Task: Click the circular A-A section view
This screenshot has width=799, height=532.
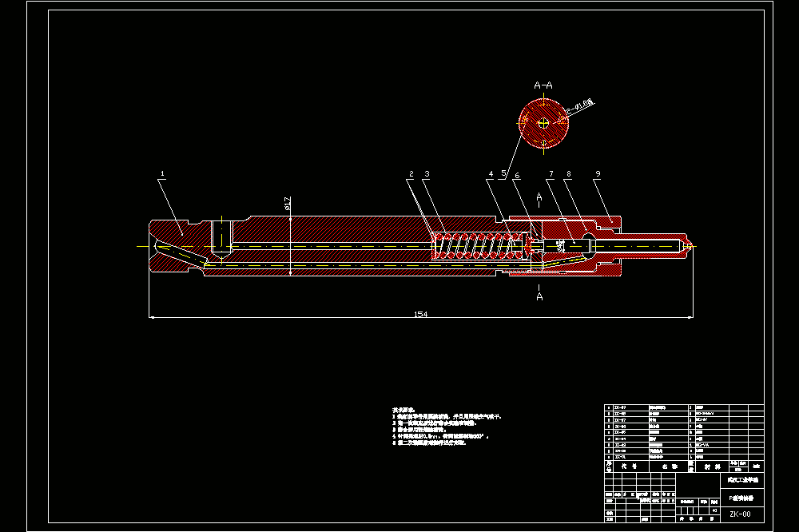Action: (x=543, y=123)
